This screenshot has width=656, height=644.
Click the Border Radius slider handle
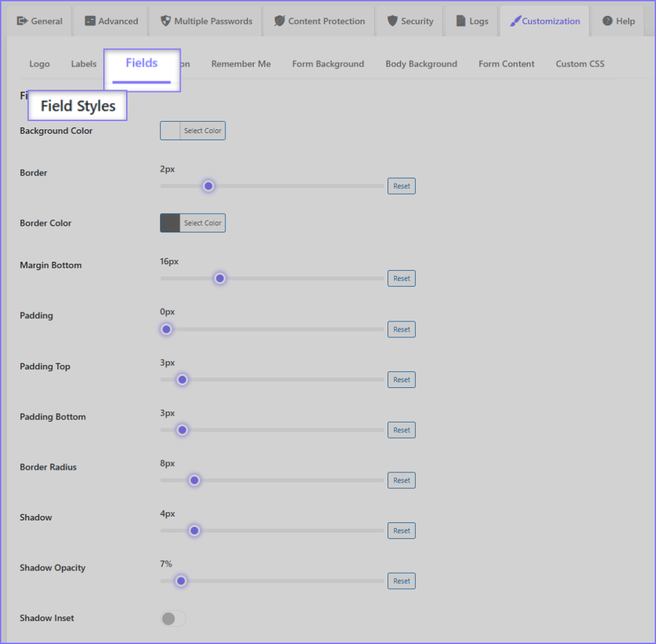pos(194,480)
